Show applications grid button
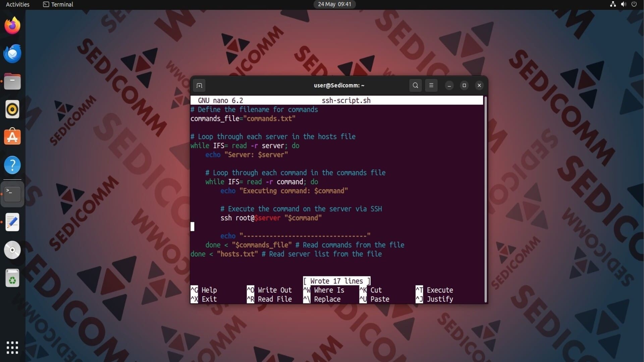The image size is (644, 362). click(12, 348)
